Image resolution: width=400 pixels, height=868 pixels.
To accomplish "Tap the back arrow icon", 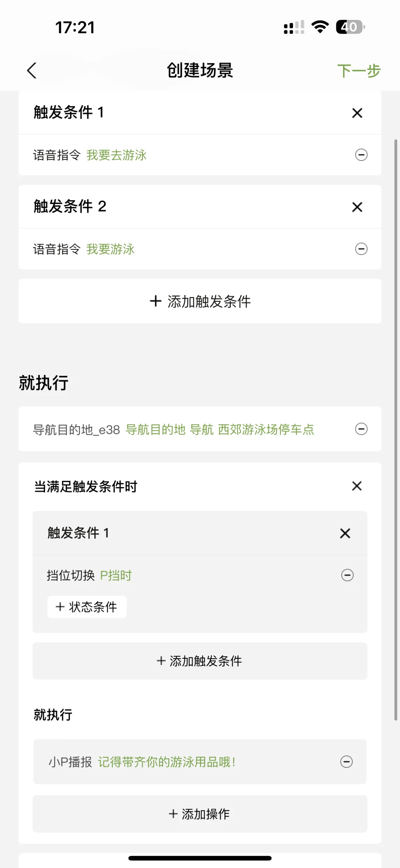I will tap(32, 71).
